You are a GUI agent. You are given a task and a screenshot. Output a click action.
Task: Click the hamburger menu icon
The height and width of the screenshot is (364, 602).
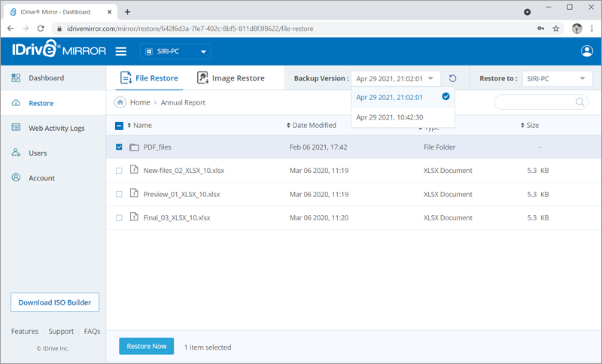(121, 51)
